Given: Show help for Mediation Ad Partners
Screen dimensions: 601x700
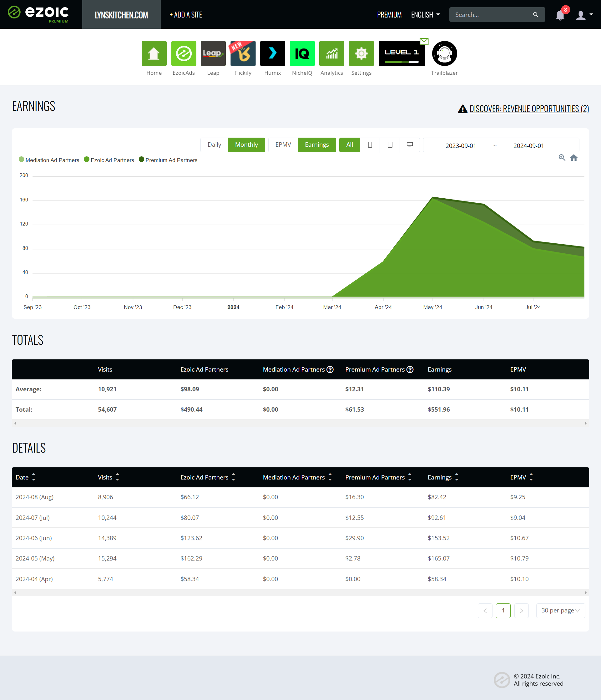Looking at the screenshot, I should click(x=330, y=369).
